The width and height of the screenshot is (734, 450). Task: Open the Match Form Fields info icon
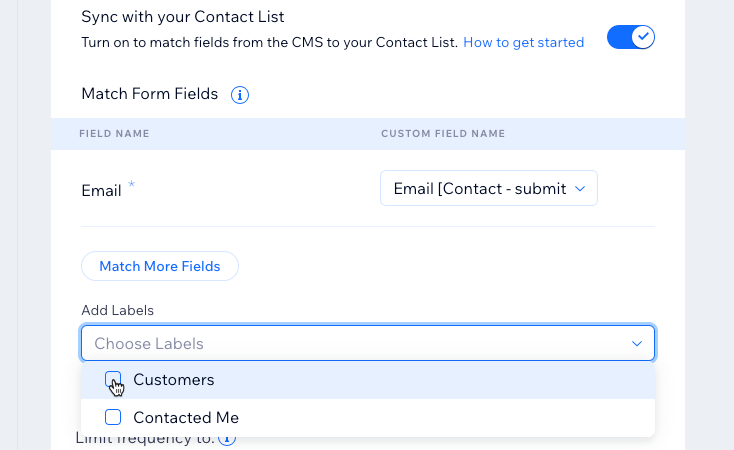tap(240, 95)
